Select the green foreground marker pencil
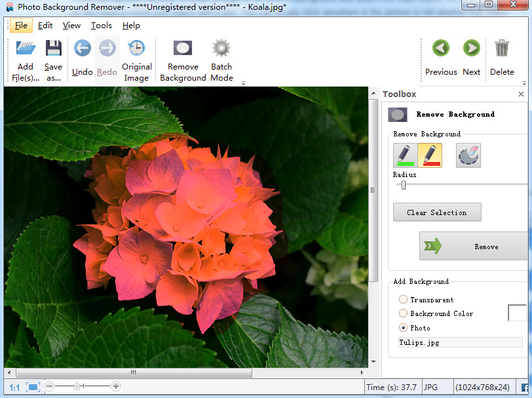 [405, 155]
